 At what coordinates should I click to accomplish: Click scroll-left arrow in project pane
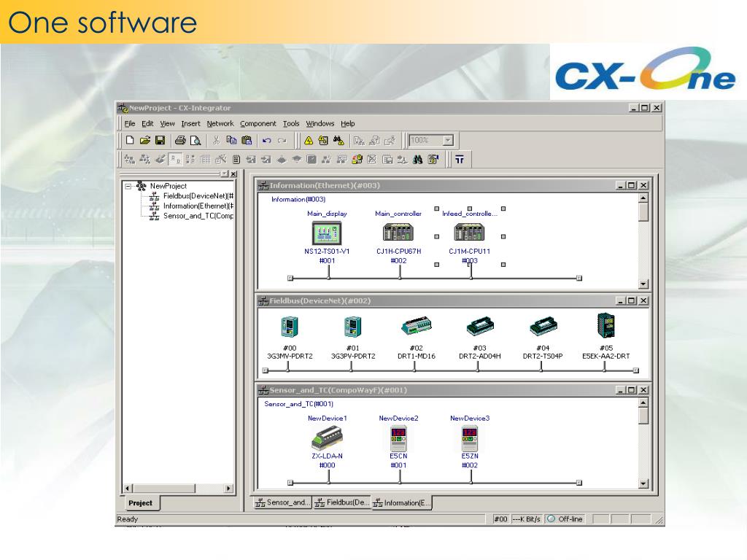coord(127,488)
